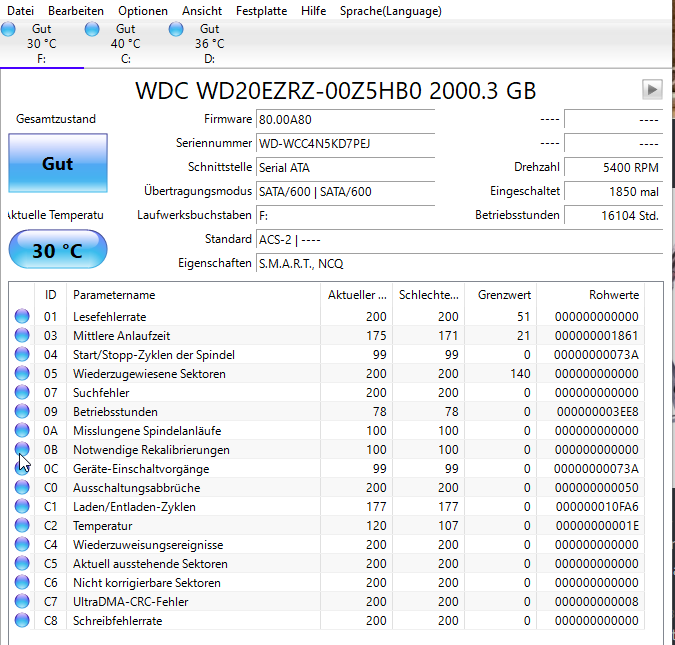Select drive C: tab at 40 °C
Image resolution: width=675 pixels, height=645 pixels.
tap(126, 43)
